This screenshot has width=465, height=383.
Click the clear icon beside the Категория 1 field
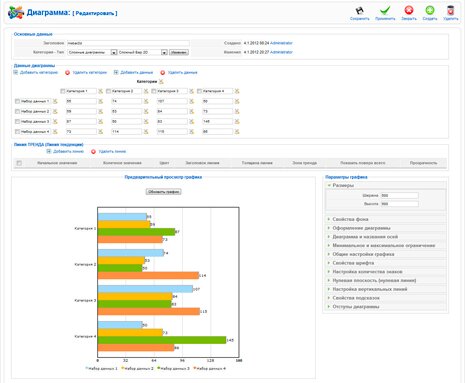100,91
